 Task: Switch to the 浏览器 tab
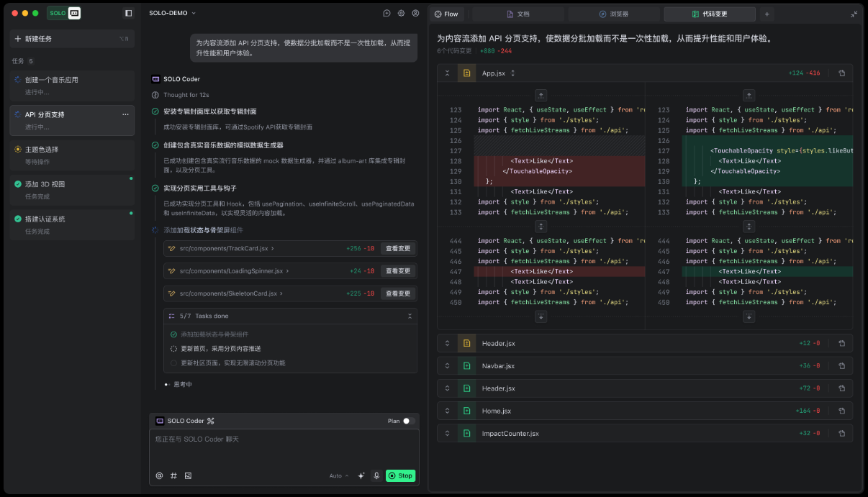tap(614, 14)
